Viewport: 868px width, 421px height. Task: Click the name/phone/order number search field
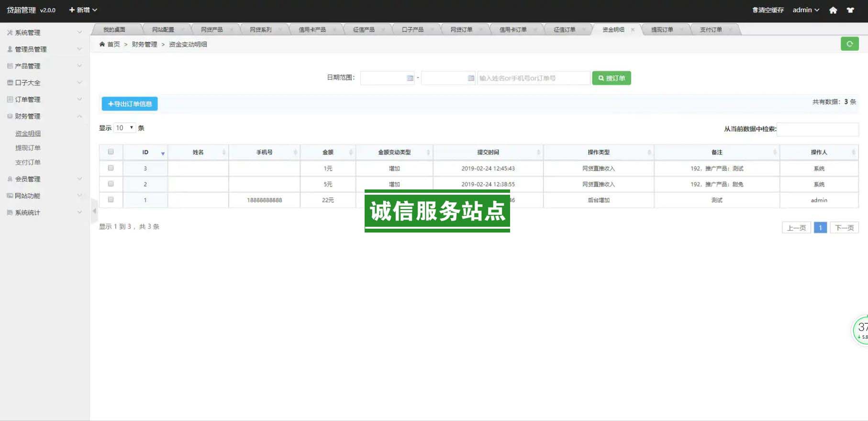click(533, 78)
